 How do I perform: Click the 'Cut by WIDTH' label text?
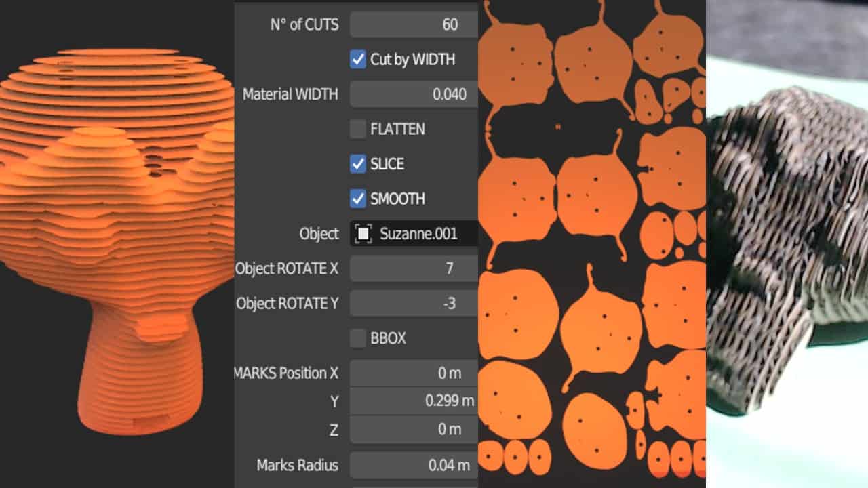tap(412, 60)
